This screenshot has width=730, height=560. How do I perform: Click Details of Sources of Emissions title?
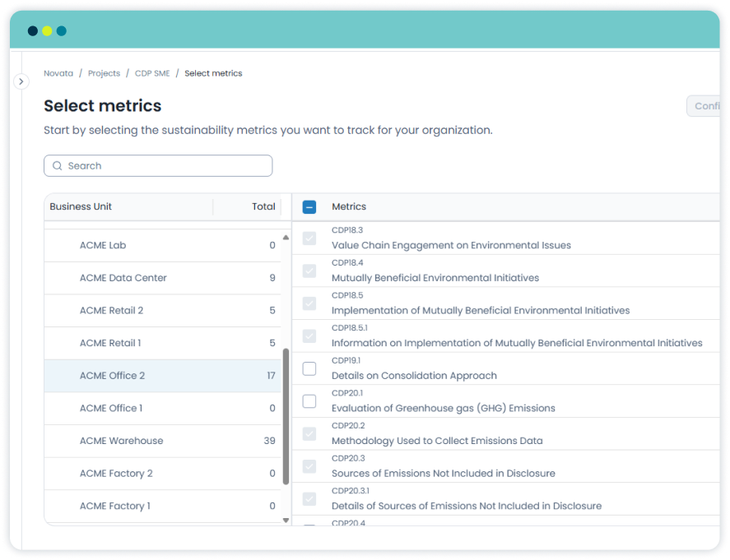point(467,506)
